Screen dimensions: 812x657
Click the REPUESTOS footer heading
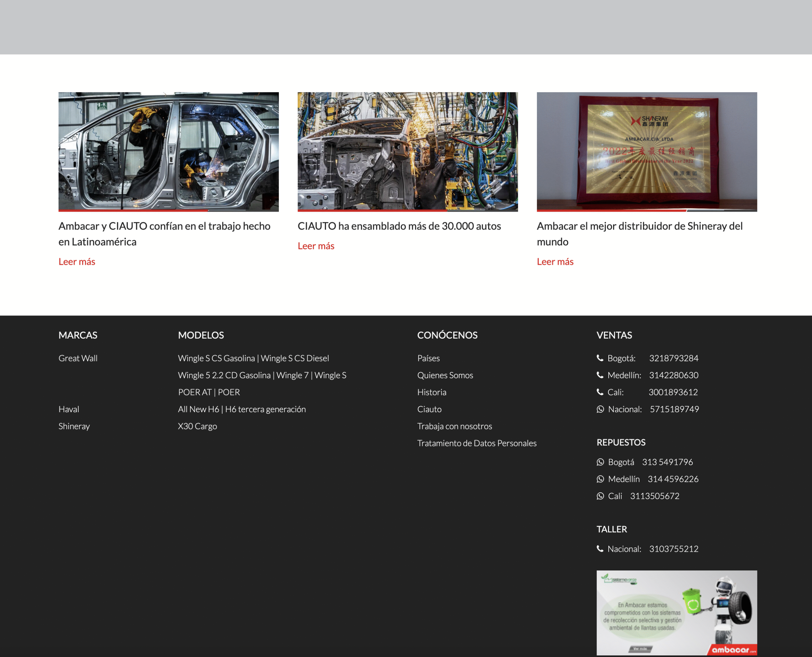(x=621, y=442)
